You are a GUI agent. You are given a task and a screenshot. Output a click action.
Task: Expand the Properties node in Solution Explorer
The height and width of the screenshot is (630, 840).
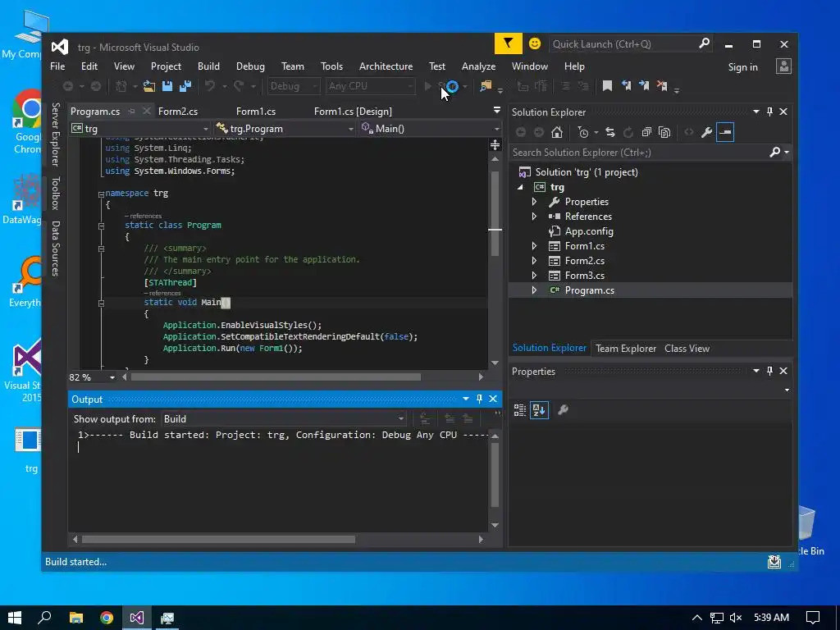point(534,202)
